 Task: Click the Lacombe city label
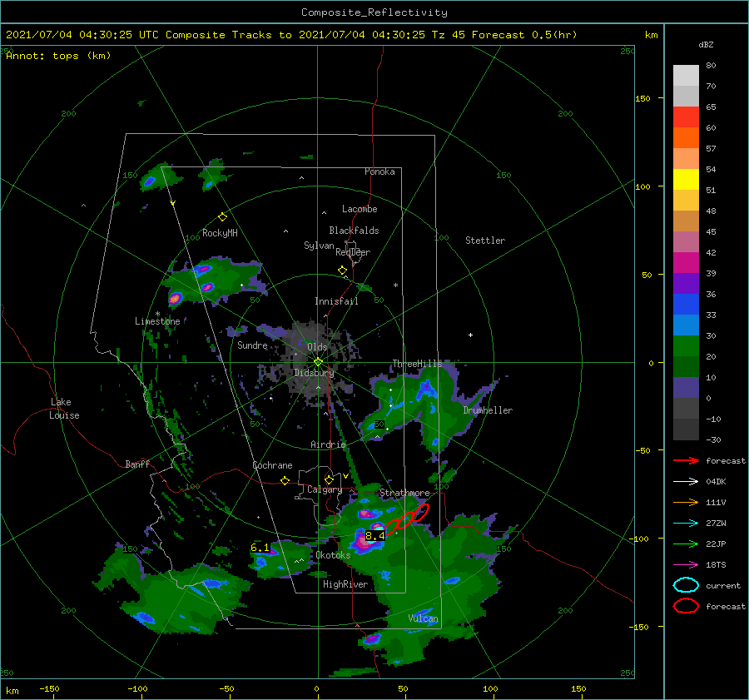tap(360, 209)
